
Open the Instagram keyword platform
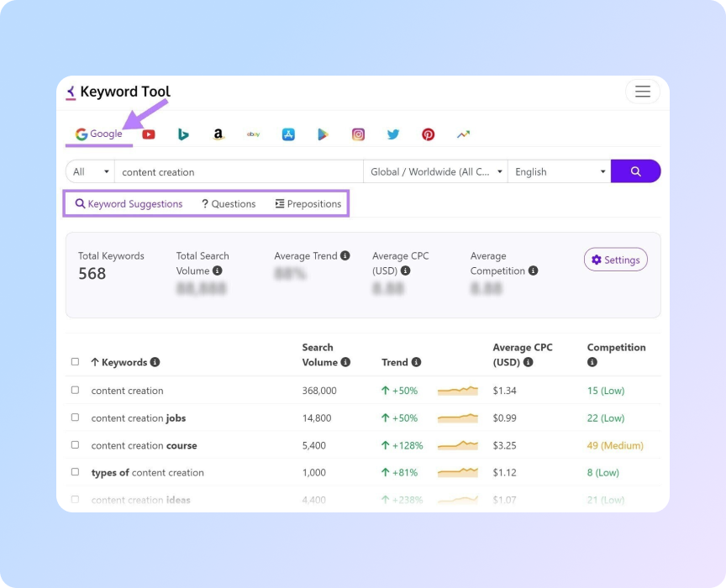point(358,134)
